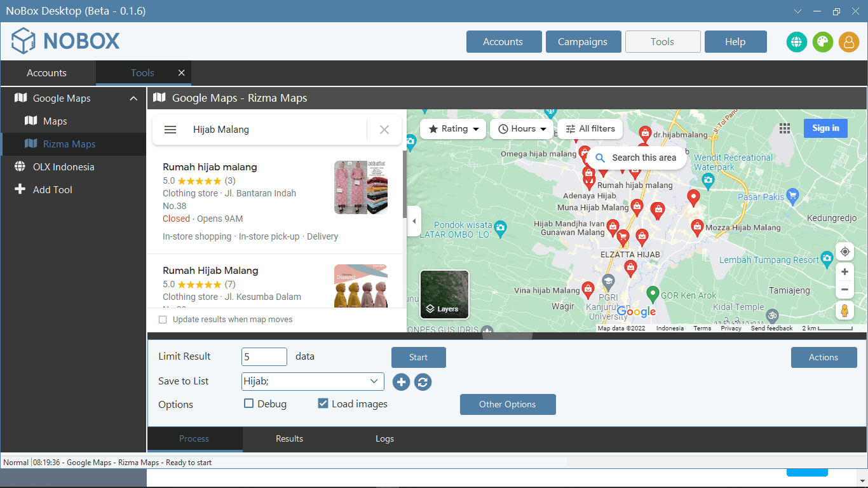Select Rizma Maps in the sidebar
The width and height of the screenshot is (868, 488).
pos(69,144)
